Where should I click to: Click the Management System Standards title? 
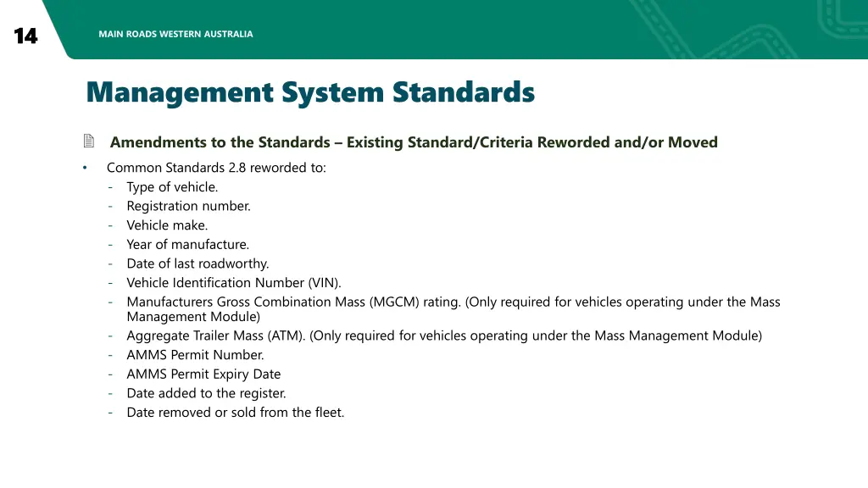tap(310, 92)
